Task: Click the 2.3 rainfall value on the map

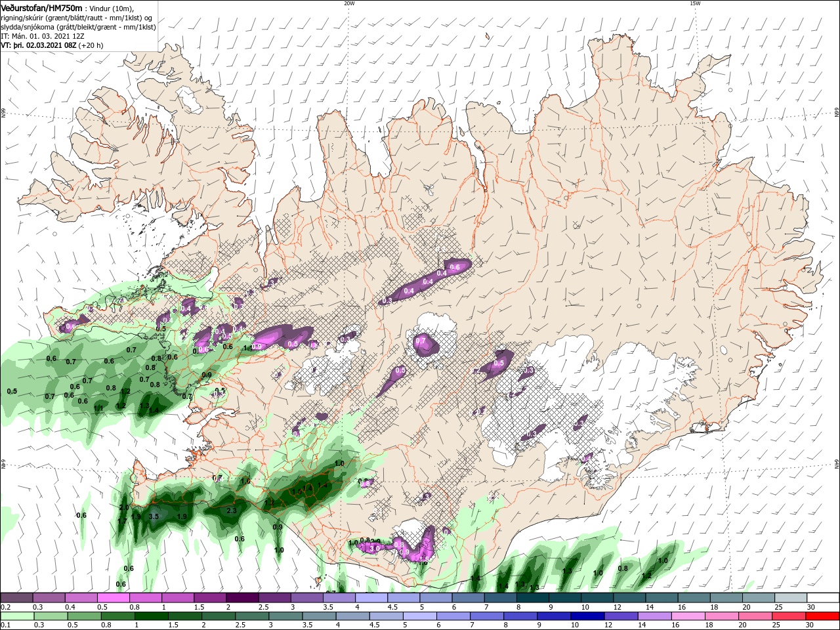Action: tap(231, 510)
